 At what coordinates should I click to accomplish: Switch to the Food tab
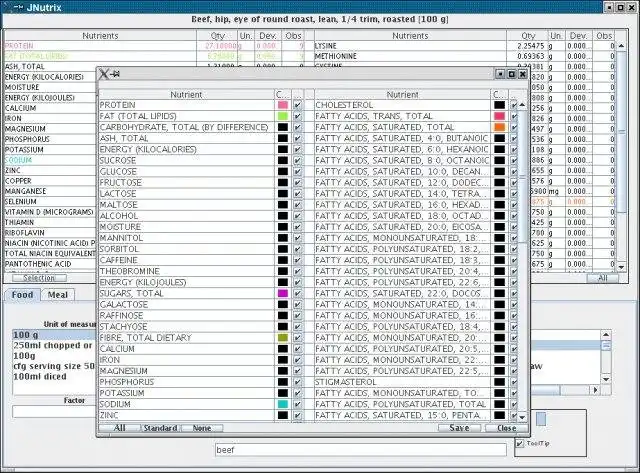22,295
